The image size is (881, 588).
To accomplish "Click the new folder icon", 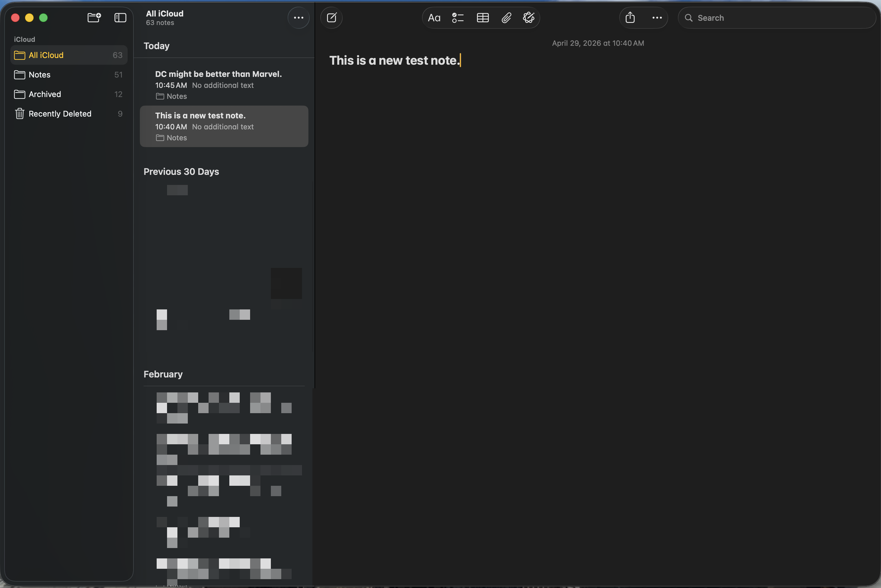I will 94,18.
